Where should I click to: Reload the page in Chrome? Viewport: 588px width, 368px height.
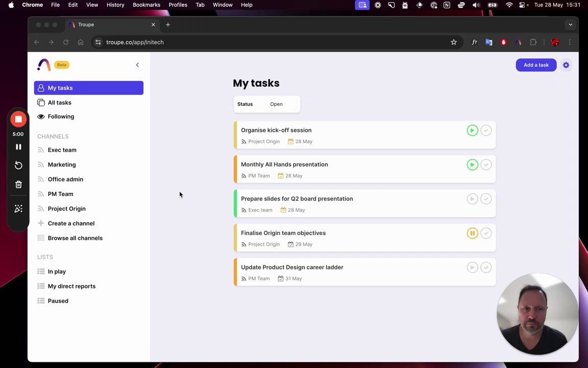(66, 42)
